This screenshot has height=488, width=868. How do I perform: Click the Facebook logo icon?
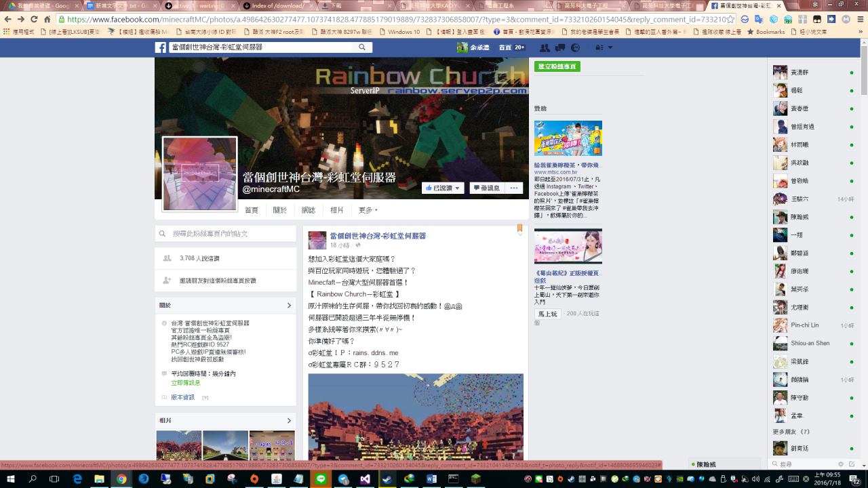tap(161, 47)
